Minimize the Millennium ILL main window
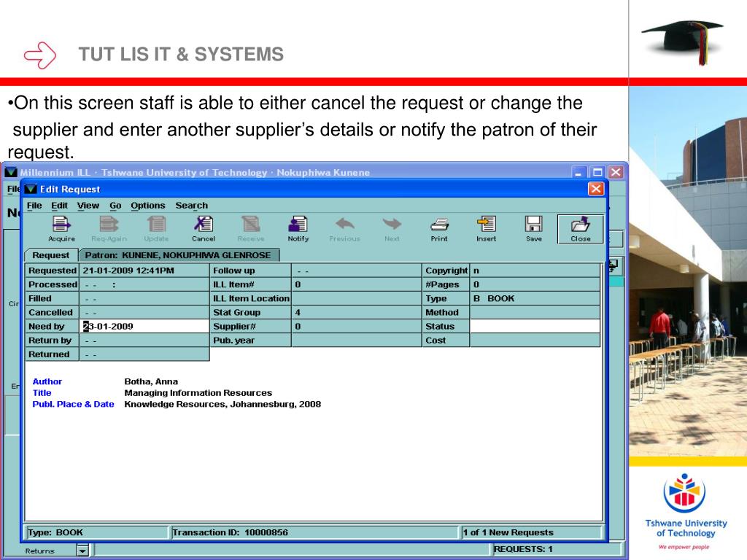The image size is (747, 560). tap(578, 172)
